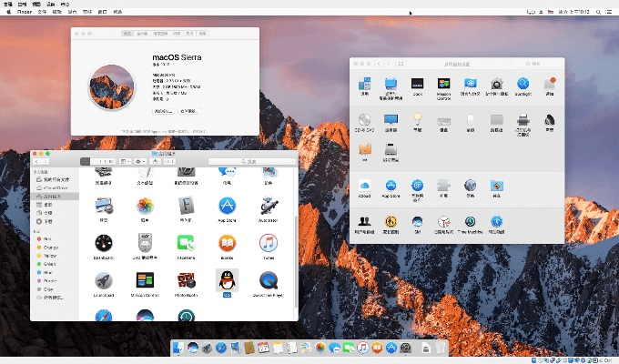Open Spotlight preferences pane
The width and height of the screenshot is (619, 364).
click(523, 84)
